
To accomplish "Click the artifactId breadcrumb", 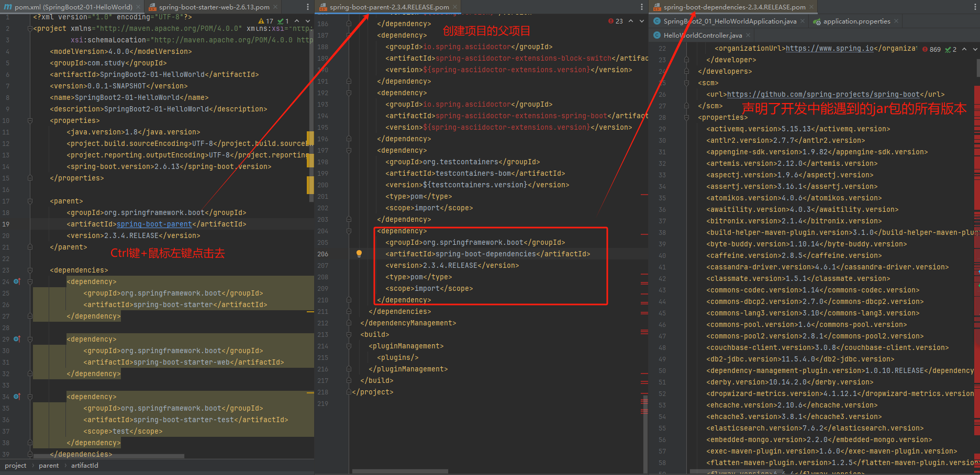I will [84, 466].
